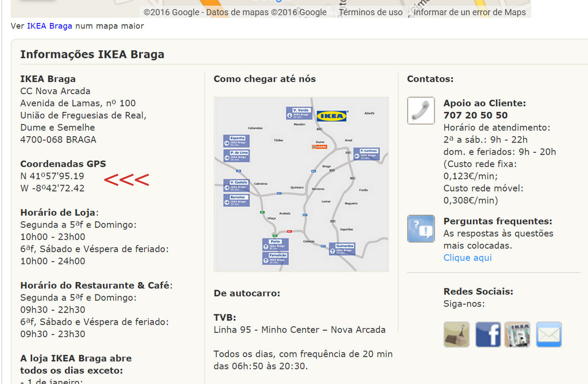The image size is (588, 384).
Task: Click the Google map data copyright notice
Action: (235, 12)
